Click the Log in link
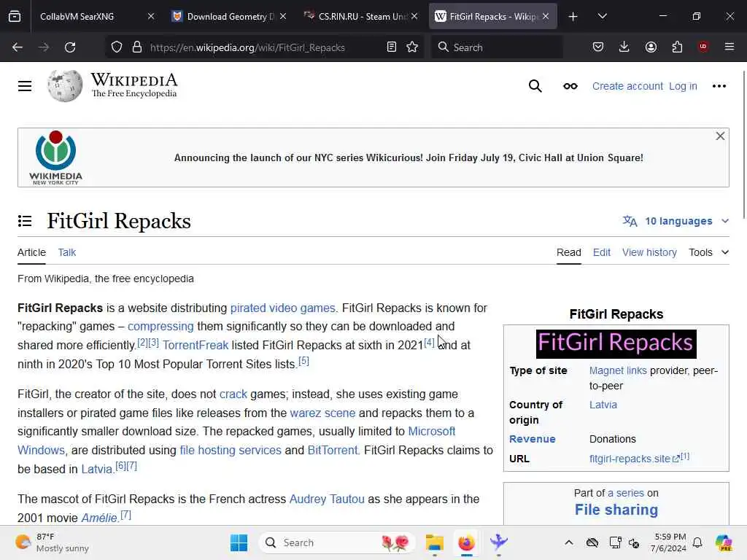The image size is (747, 560). click(683, 86)
